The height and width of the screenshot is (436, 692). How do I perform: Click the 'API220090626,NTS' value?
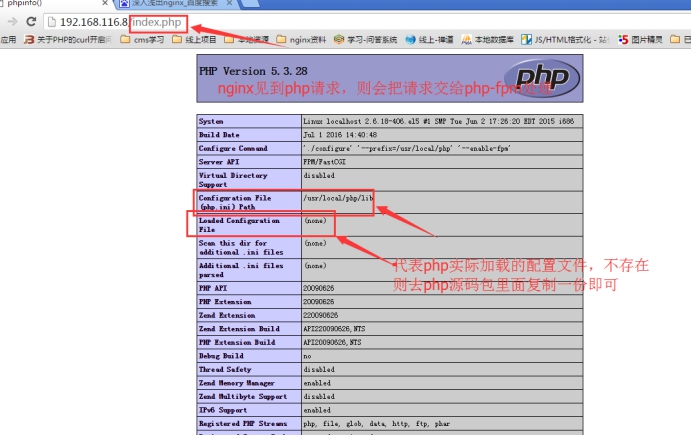pyautogui.click(x=334, y=329)
